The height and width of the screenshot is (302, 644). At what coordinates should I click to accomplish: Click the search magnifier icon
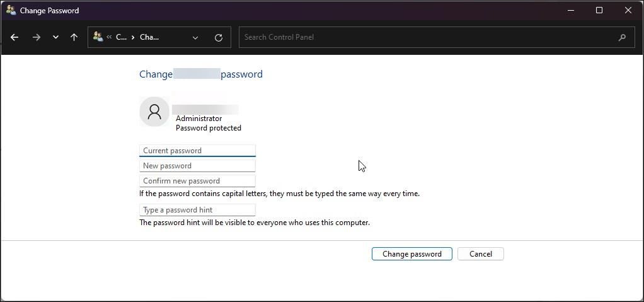pos(622,37)
